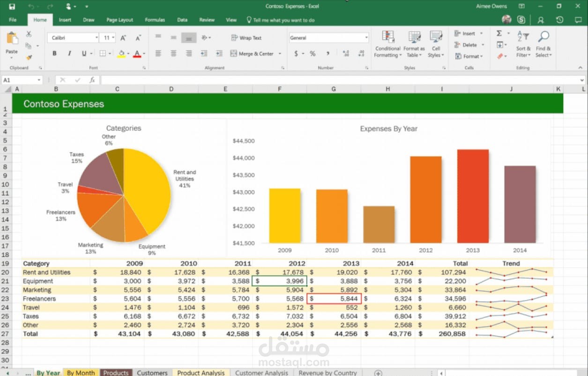Select the AutoSum icon
The width and height of the screenshot is (588, 376).
[499, 33]
